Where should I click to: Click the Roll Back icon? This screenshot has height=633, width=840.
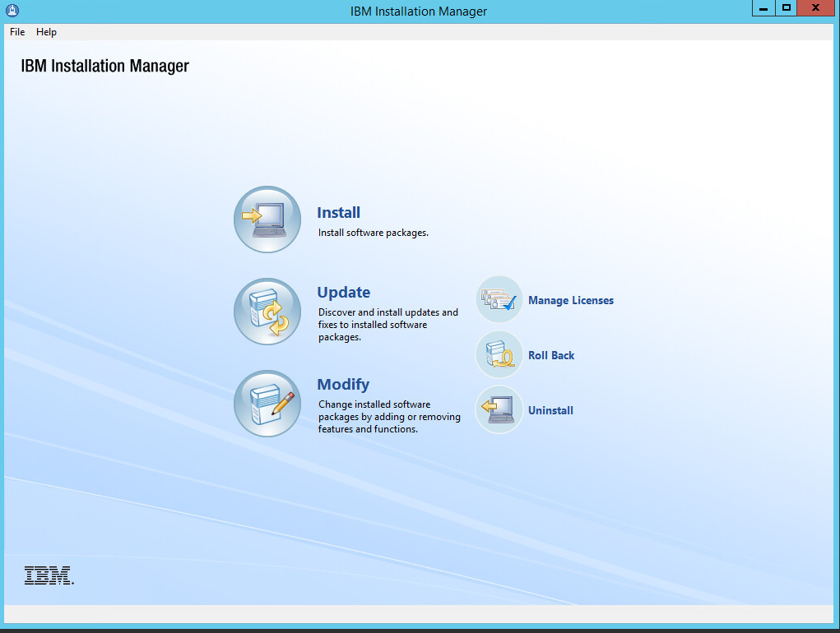tap(499, 355)
